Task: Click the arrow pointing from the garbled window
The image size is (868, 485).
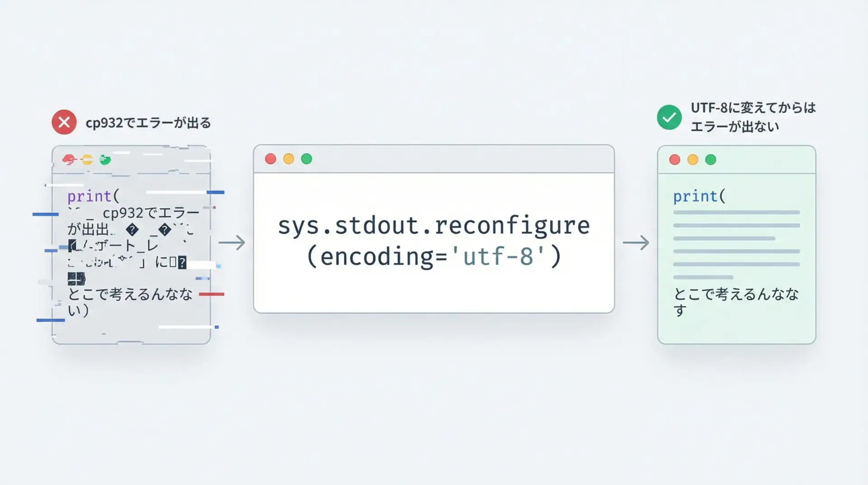Action: click(x=231, y=242)
